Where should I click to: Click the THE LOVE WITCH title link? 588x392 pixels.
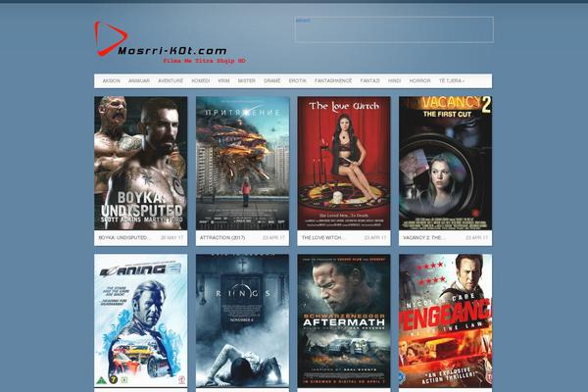[323, 238]
